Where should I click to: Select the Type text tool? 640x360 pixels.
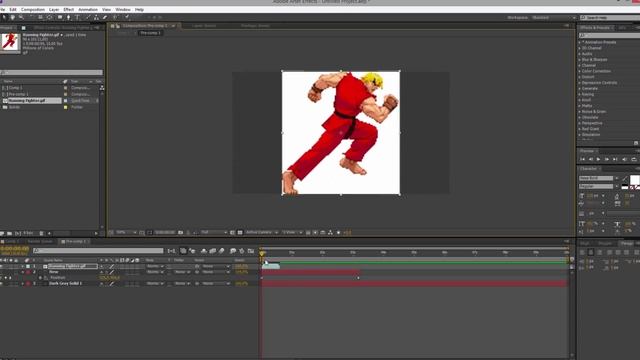point(77,17)
